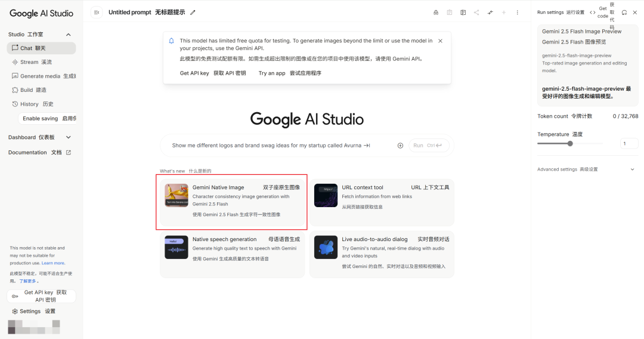Screen dimensions: 644x339
Task: Open the three-dot more options menu
Action: (517, 13)
